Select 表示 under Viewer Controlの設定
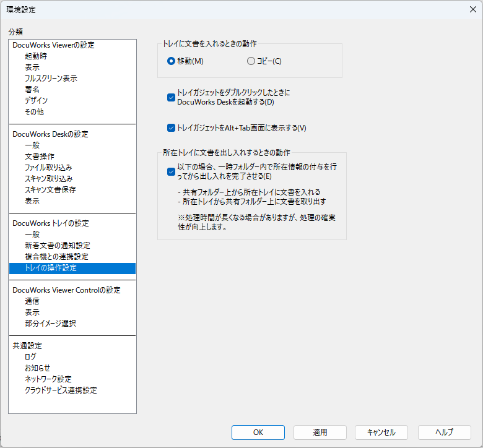This screenshot has width=483, height=448. coord(32,312)
